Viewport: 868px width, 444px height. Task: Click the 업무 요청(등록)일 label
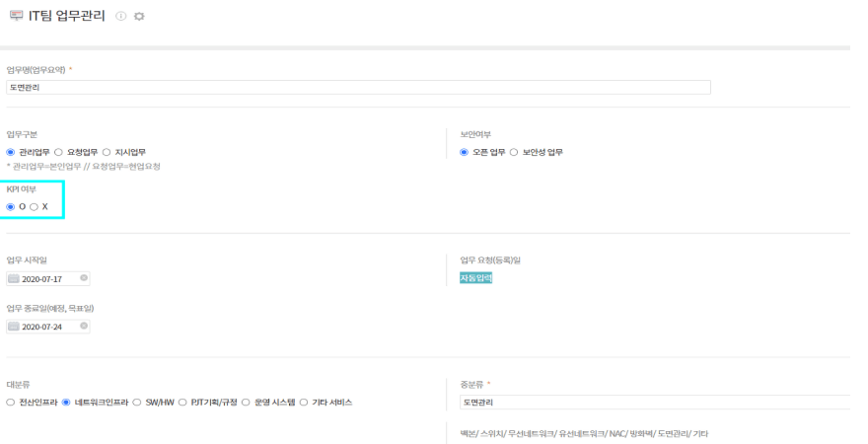point(490,260)
